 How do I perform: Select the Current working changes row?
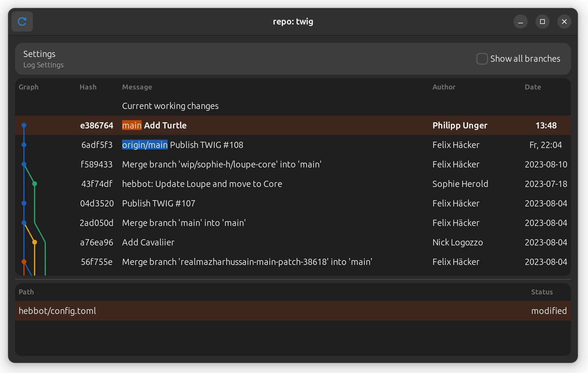pyautogui.click(x=170, y=106)
